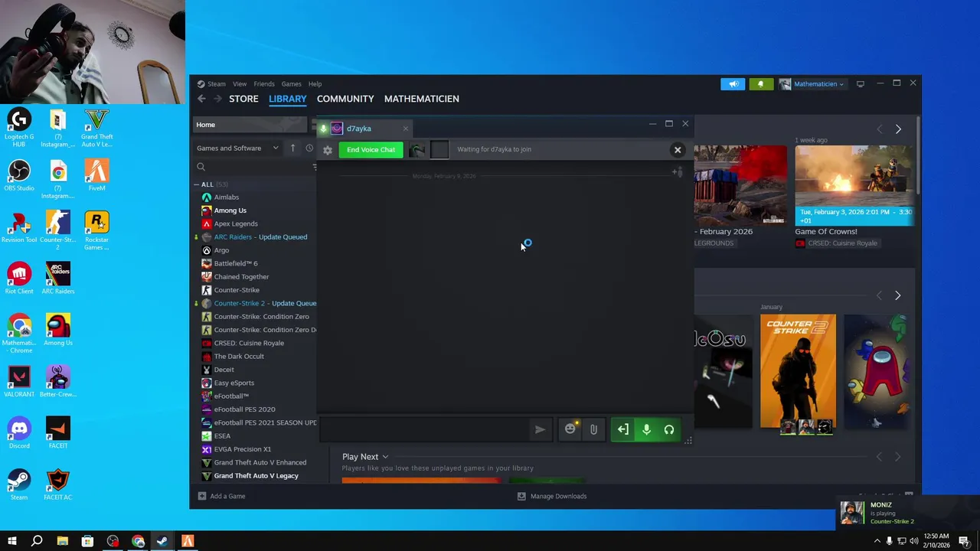Click the add friend to chat icon
The image size is (980, 551).
pos(677,172)
